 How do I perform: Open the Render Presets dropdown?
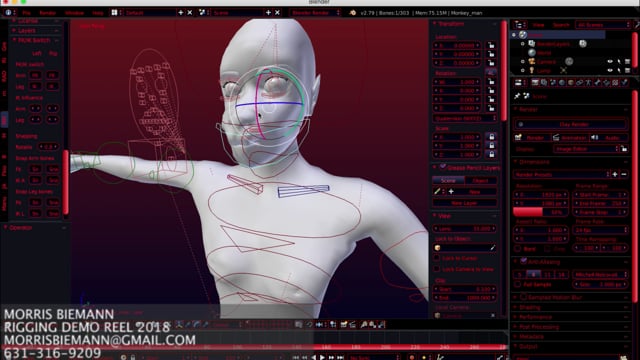[561, 174]
